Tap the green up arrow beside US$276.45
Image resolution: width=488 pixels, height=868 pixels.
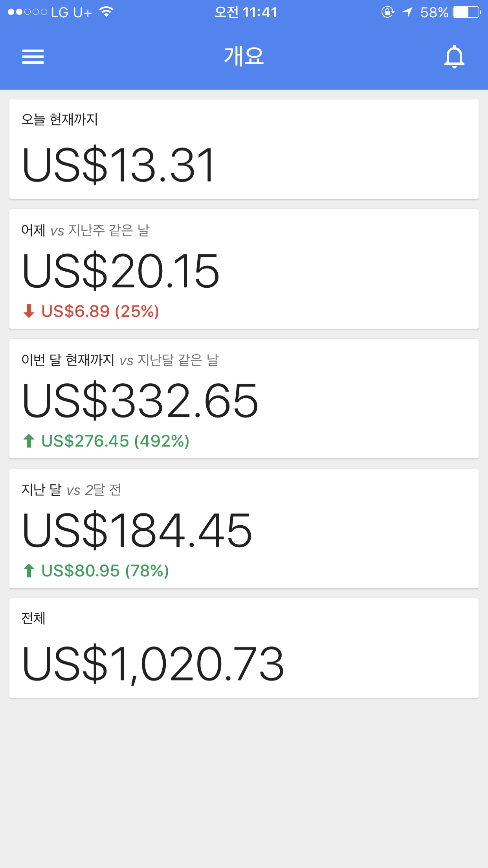(x=29, y=441)
